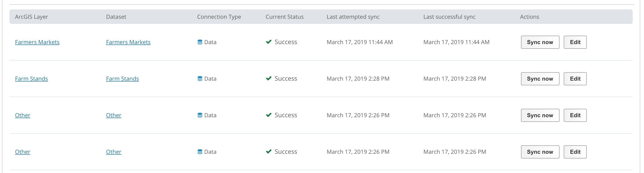Click the Current Status column header
The height and width of the screenshot is (173, 644).
click(284, 17)
